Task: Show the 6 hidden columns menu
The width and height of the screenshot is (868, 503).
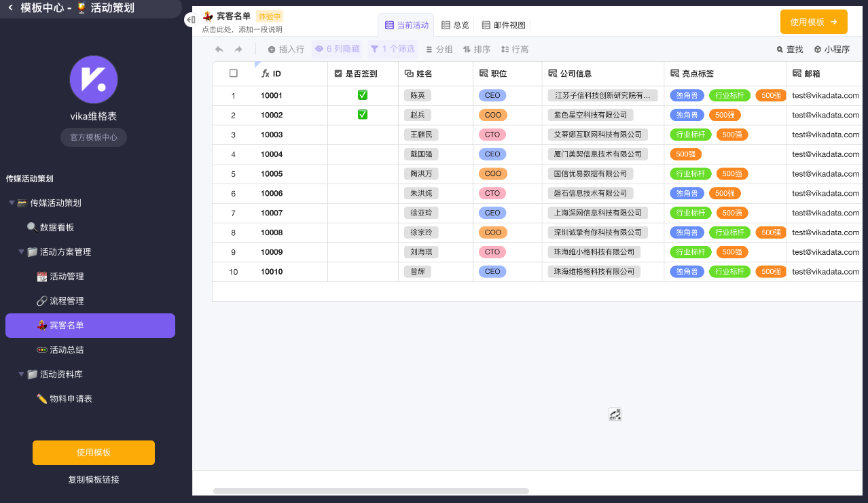Action: (337, 49)
